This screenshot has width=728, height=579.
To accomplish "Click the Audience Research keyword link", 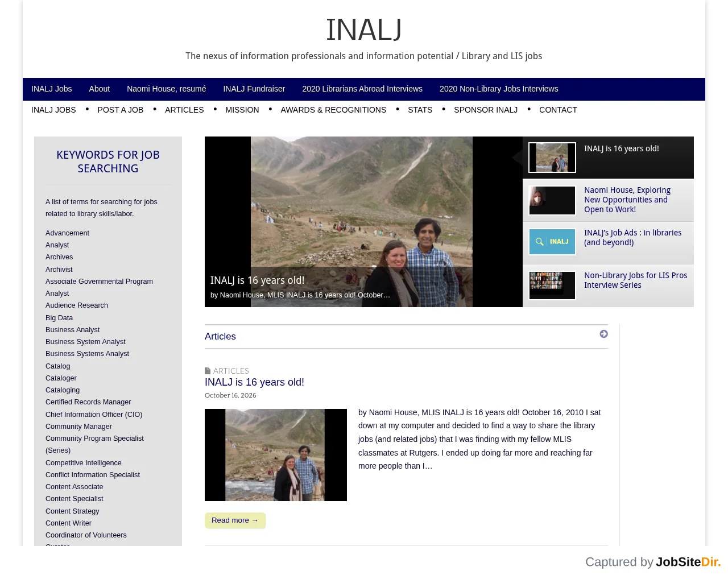I will pyautogui.click(x=77, y=305).
